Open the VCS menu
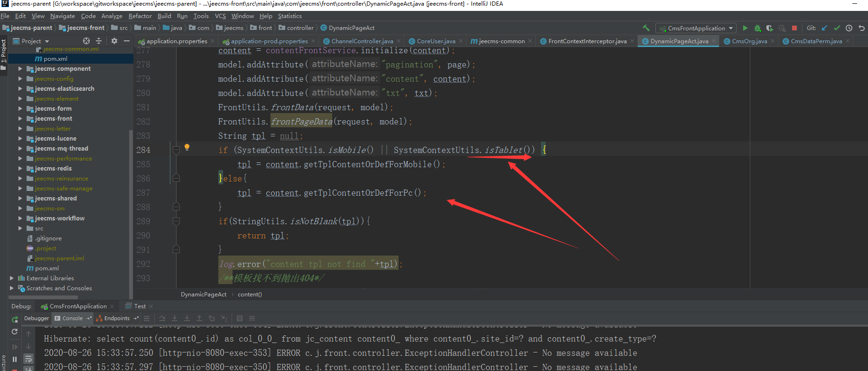Viewport: 868px width, 371px height. click(220, 16)
